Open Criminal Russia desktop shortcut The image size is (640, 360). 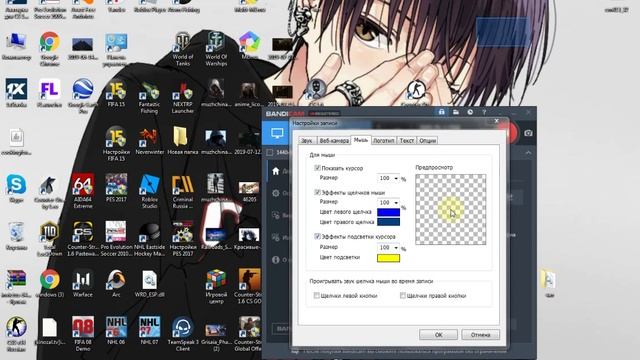click(x=182, y=191)
